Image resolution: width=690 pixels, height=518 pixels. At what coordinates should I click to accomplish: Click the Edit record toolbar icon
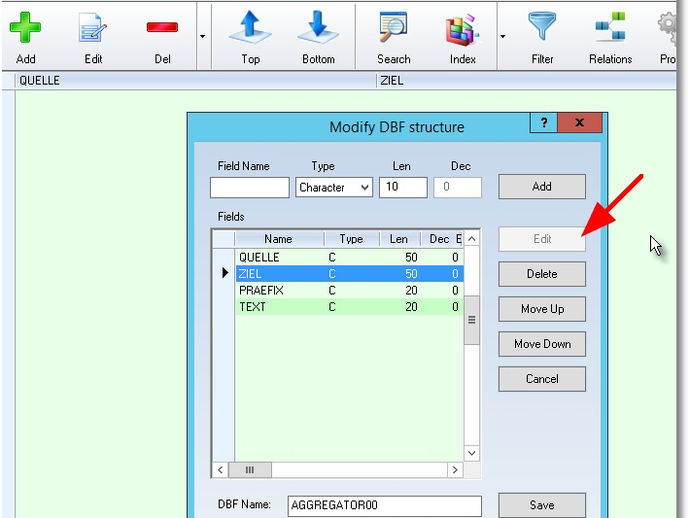(x=93, y=27)
